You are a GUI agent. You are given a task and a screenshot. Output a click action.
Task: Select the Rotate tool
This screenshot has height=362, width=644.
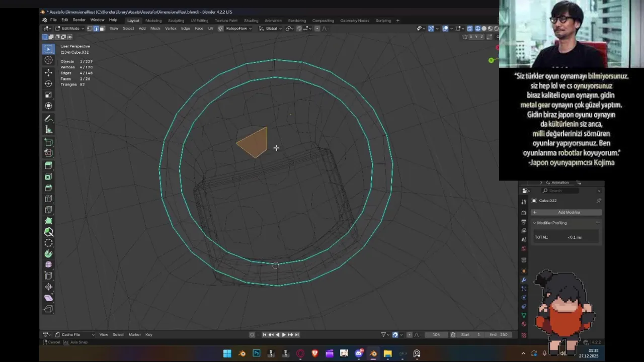(x=48, y=83)
